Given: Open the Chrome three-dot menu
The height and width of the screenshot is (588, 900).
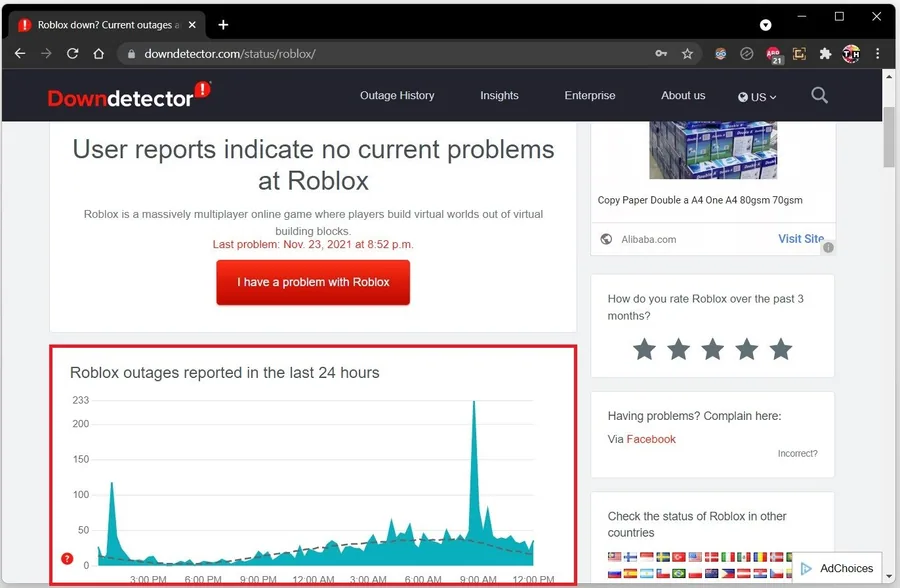Looking at the screenshot, I should 878,53.
